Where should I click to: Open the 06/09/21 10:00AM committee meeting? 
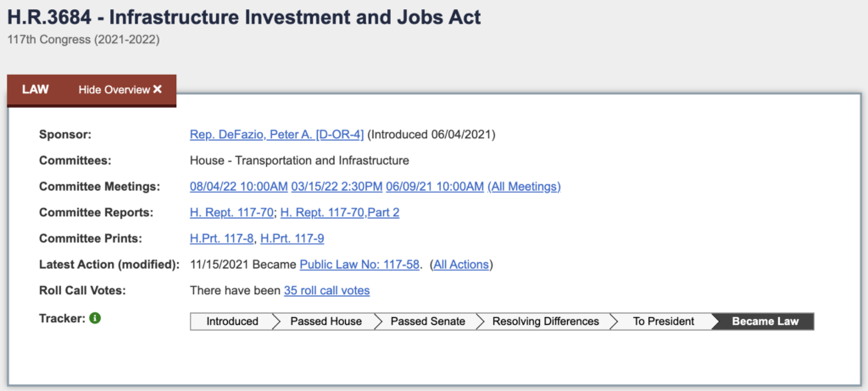point(435,187)
